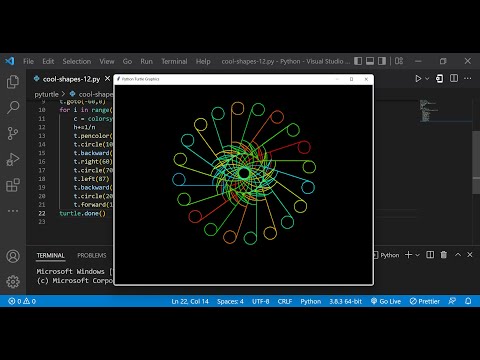Open Run and Debug view
The image size is (480, 360).
13,159
